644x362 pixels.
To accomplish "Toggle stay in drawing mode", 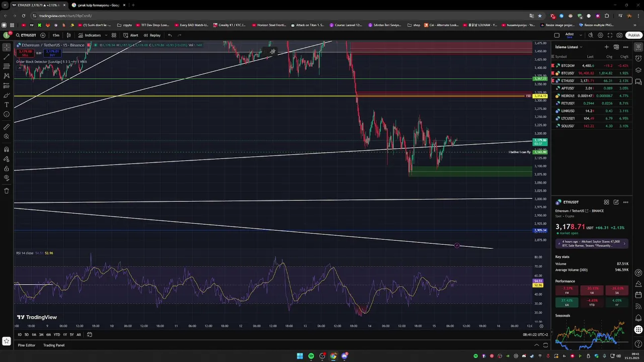I will coord(7,159).
